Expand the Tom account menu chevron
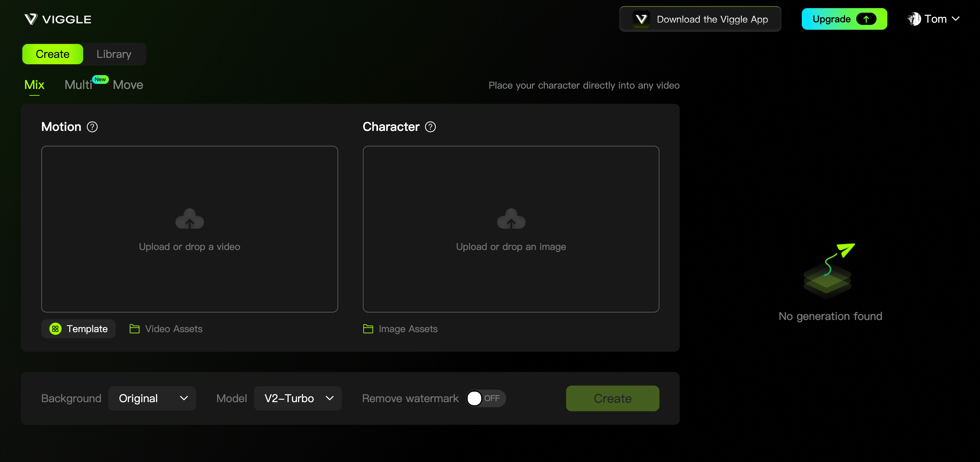This screenshot has height=462, width=980. (956, 19)
